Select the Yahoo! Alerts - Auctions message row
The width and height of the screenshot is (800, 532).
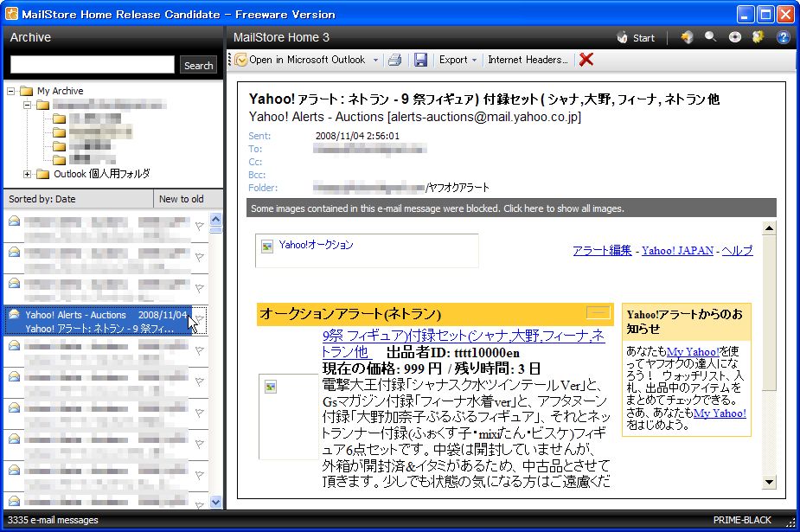[106, 321]
